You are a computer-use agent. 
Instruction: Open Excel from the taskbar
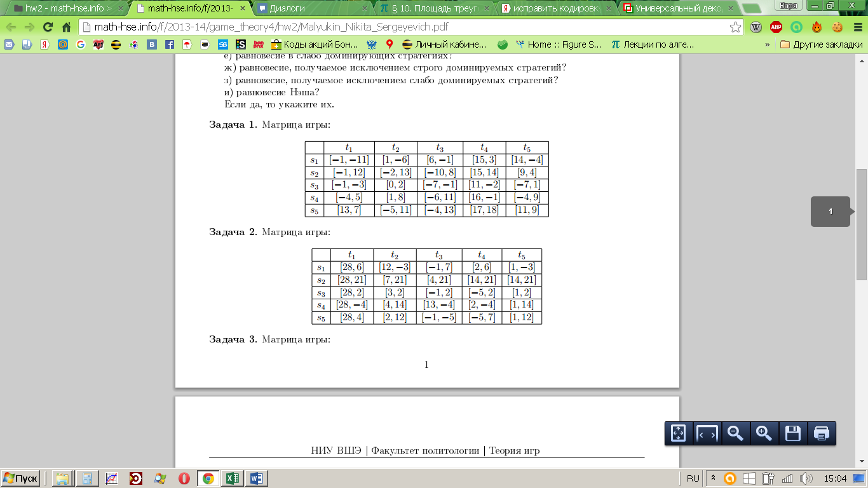tap(231, 478)
